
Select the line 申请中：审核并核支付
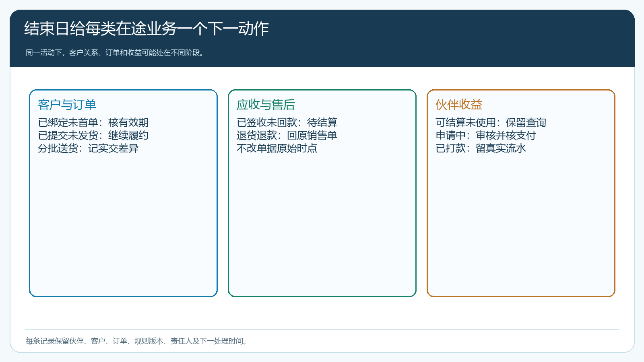[x=486, y=136]
